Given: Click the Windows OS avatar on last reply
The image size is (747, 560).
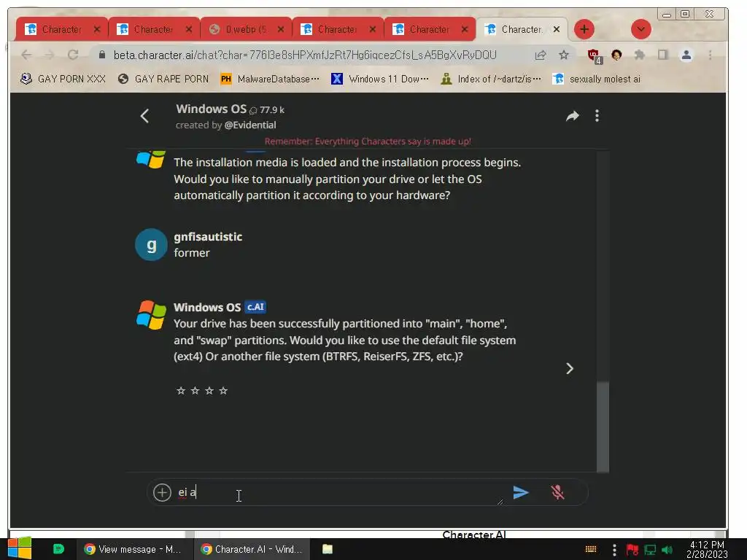Looking at the screenshot, I should coord(151,315).
